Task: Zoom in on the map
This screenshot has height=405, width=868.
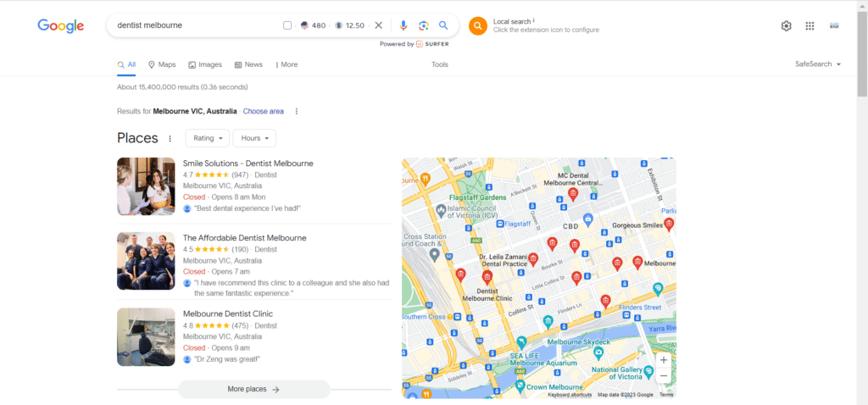Action: tap(664, 359)
